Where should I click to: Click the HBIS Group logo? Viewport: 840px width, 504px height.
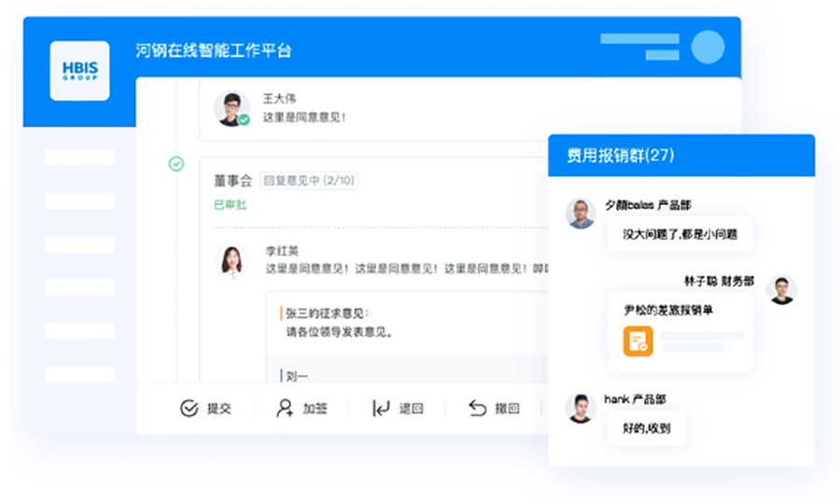80,71
